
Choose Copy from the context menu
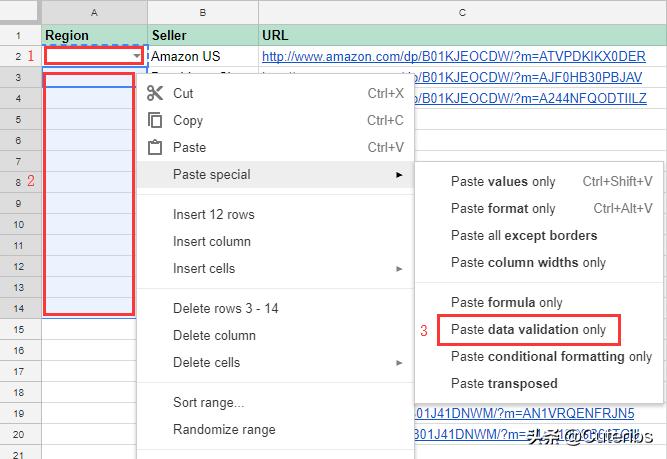click(276, 120)
